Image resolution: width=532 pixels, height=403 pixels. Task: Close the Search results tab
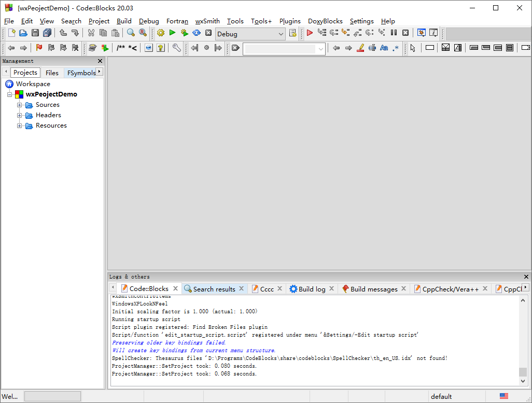coord(241,288)
